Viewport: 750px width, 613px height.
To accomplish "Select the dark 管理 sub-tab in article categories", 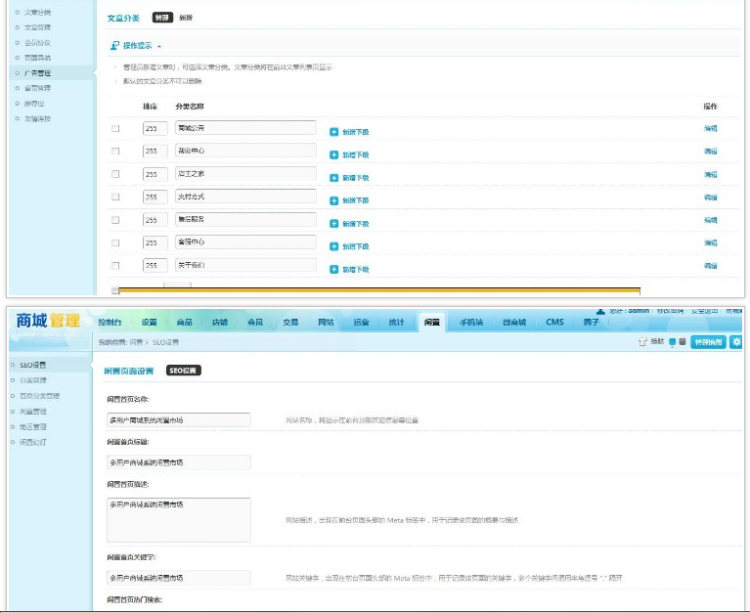I will pos(163,18).
